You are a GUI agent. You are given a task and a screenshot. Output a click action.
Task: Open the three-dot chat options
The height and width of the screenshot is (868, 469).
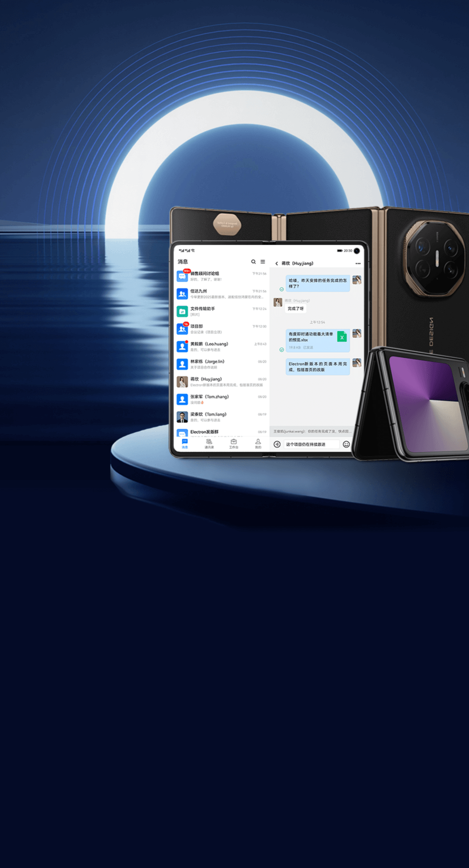[358, 264]
